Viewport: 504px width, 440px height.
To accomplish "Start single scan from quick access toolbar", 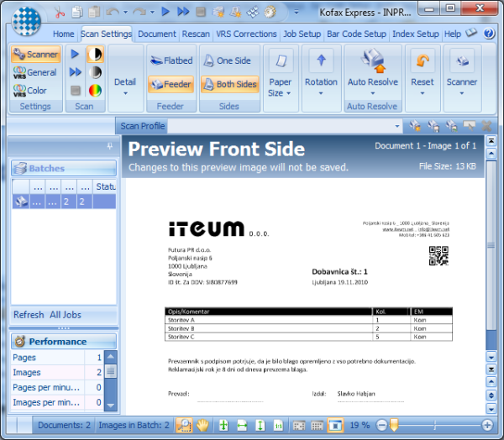I will tap(165, 12).
